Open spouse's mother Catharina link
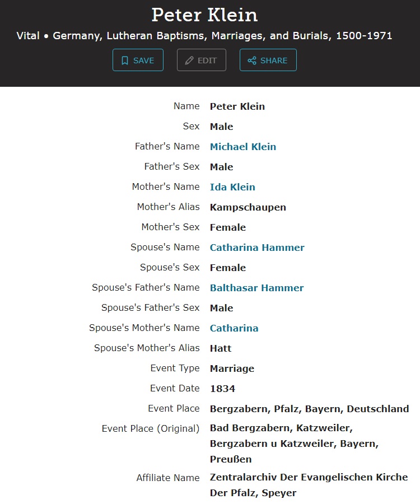This screenshot has width=420, height=504. coord(234,328)
